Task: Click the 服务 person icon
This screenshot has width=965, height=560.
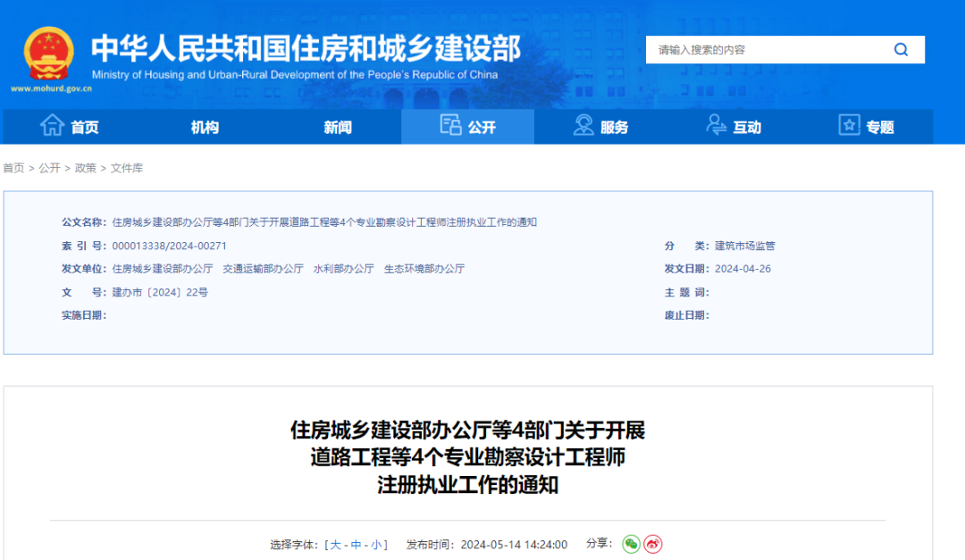Action: 583,126
